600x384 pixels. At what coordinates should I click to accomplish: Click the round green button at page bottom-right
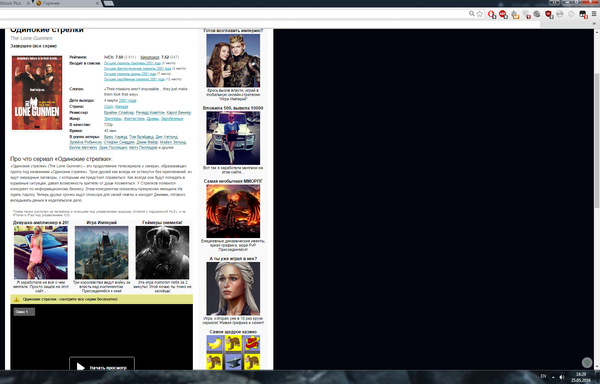point(587,362)
